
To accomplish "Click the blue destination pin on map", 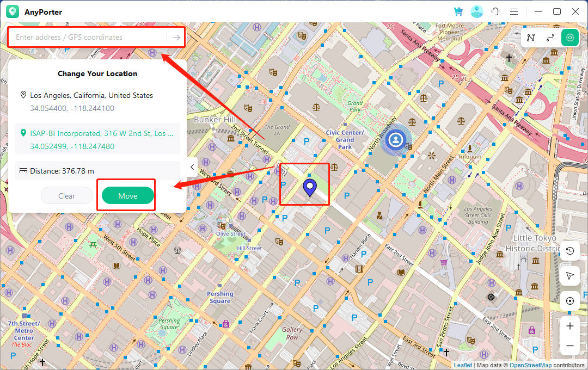I will point(310,188).
